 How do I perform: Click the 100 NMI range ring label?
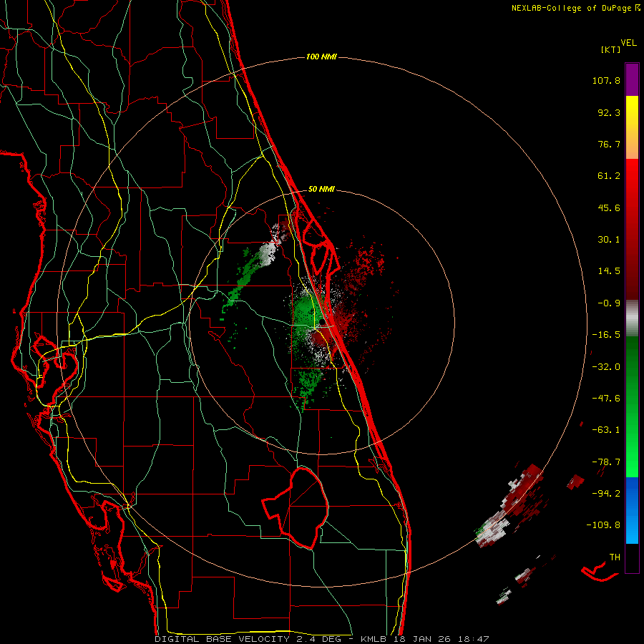coord(321,57)
